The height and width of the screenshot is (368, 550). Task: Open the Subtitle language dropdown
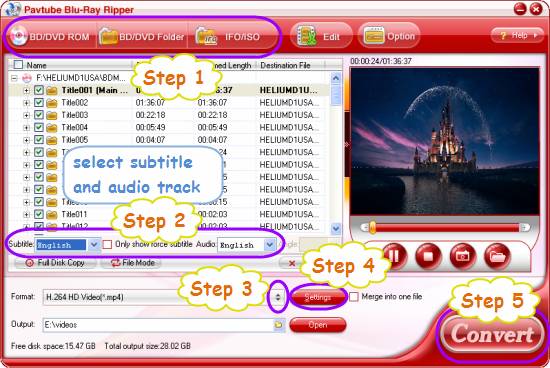[x=94, y=245]
